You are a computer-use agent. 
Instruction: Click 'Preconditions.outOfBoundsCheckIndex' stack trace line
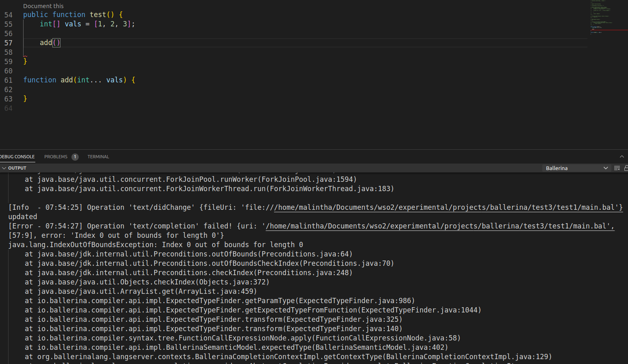(209, 263)
